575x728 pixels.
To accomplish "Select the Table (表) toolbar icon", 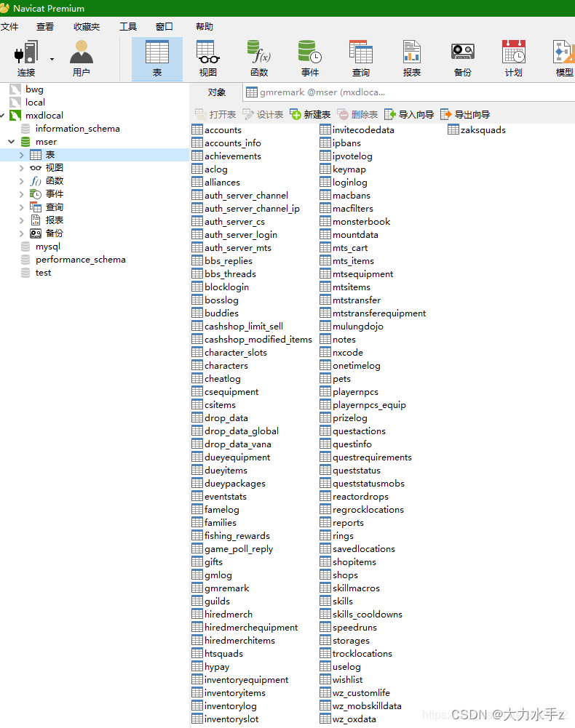I will (x=157, y=58).
